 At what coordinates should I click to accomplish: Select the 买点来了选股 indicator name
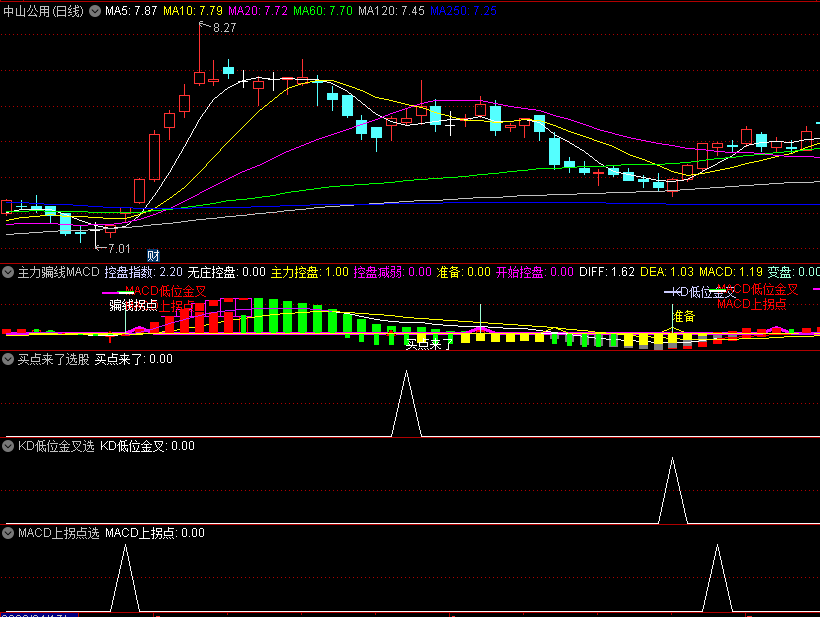click(x=53, y=359)
